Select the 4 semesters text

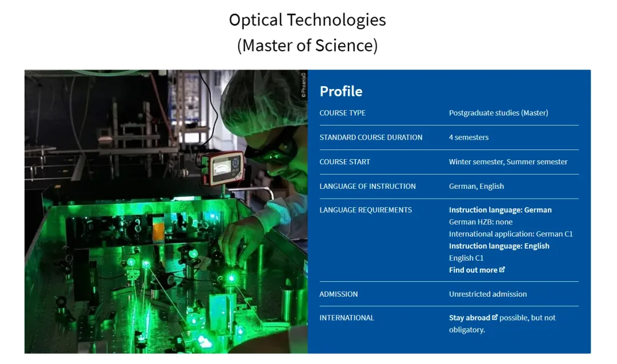468,137
